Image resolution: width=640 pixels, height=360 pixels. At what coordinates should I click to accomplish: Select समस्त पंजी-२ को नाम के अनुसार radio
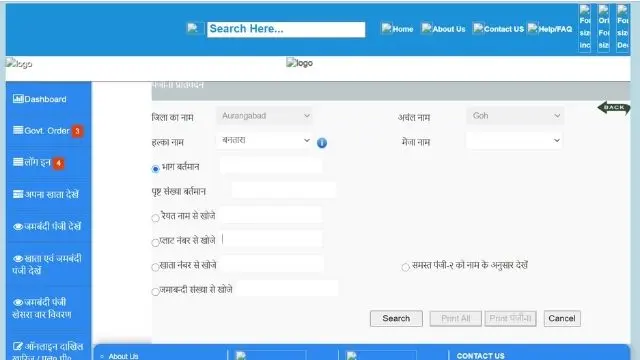click(x=405, y=267)
